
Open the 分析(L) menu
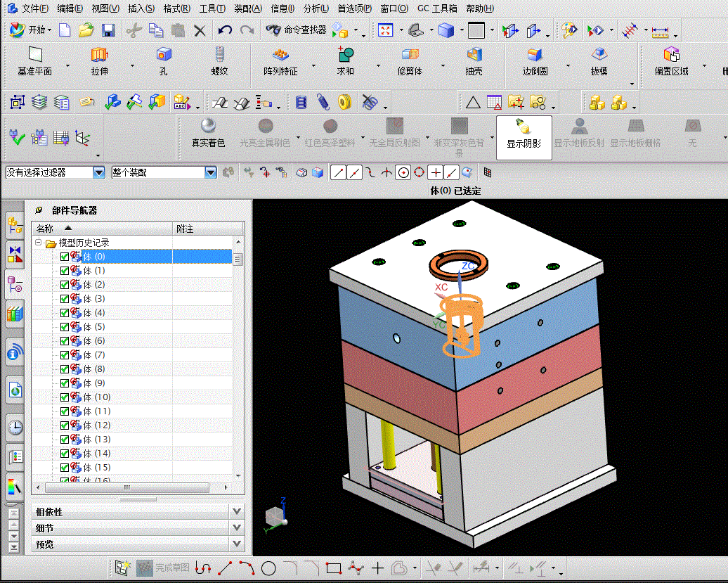[316, 8]
